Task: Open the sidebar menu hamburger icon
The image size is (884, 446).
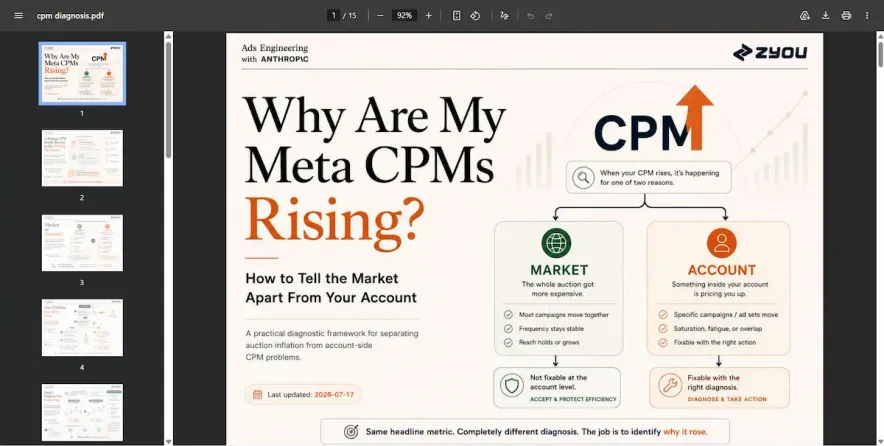Action: [19, 15]
